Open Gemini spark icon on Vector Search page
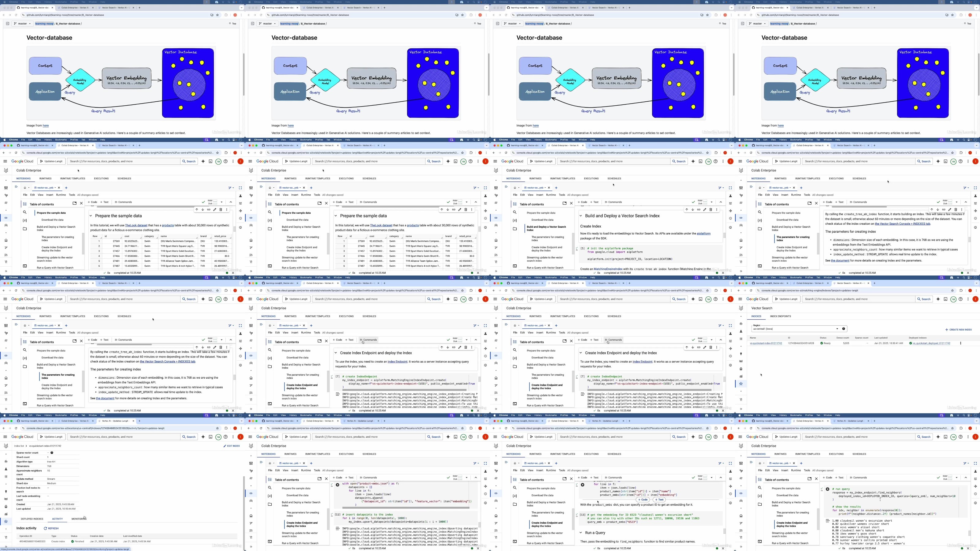Image resolution: width=980 pixels, height=551 pixels. tap(938, 299)
